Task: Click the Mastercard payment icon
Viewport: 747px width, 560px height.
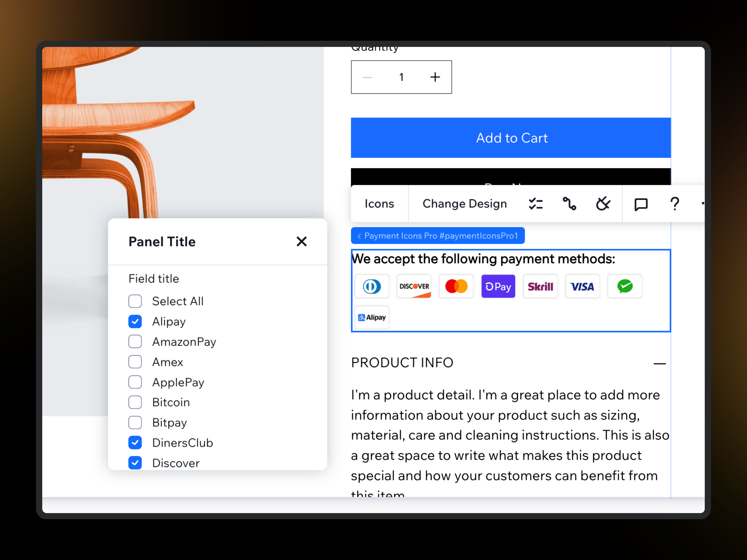Action: (x=456, y=287)
